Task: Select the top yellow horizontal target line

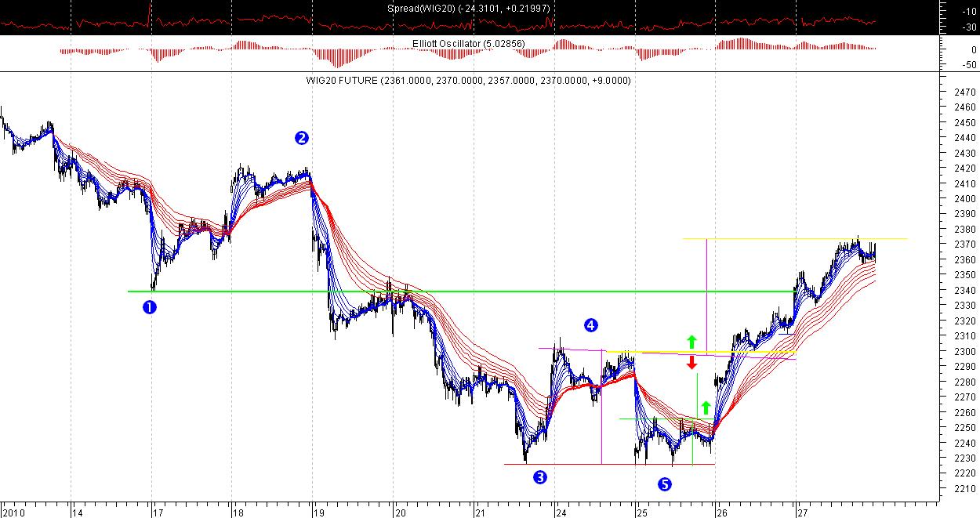Action: coord(795,238)
